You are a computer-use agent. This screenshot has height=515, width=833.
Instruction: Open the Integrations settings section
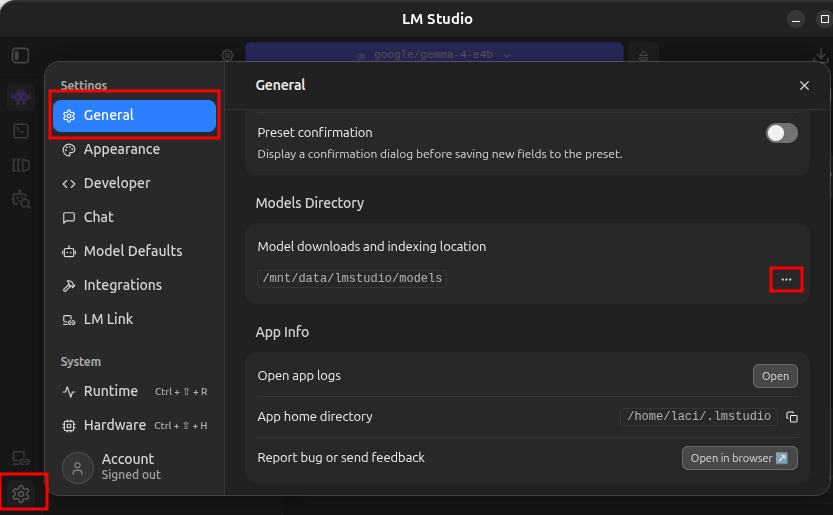[122, 285]
